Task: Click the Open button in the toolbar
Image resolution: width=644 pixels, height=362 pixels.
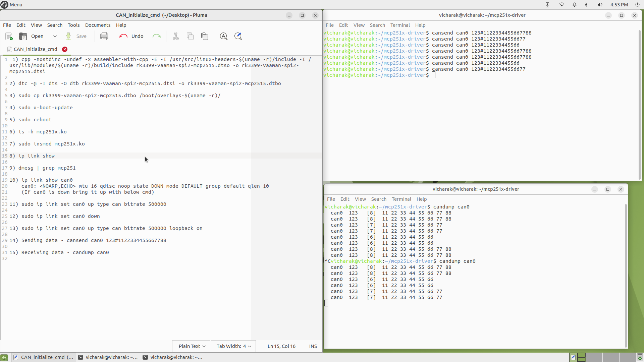Action: point(32,36)
